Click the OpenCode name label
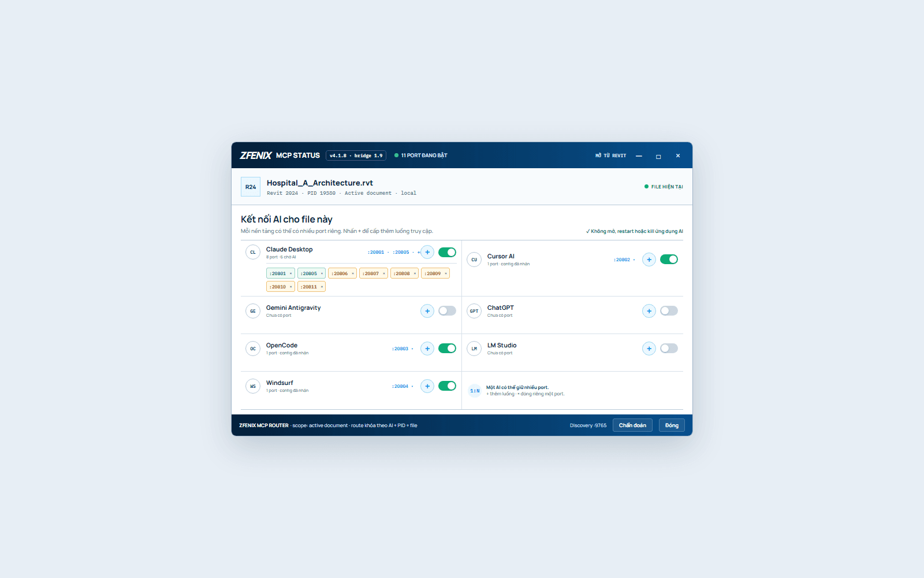Image resolution: width=924 pixels, height=578 pixels. [282, 345]
